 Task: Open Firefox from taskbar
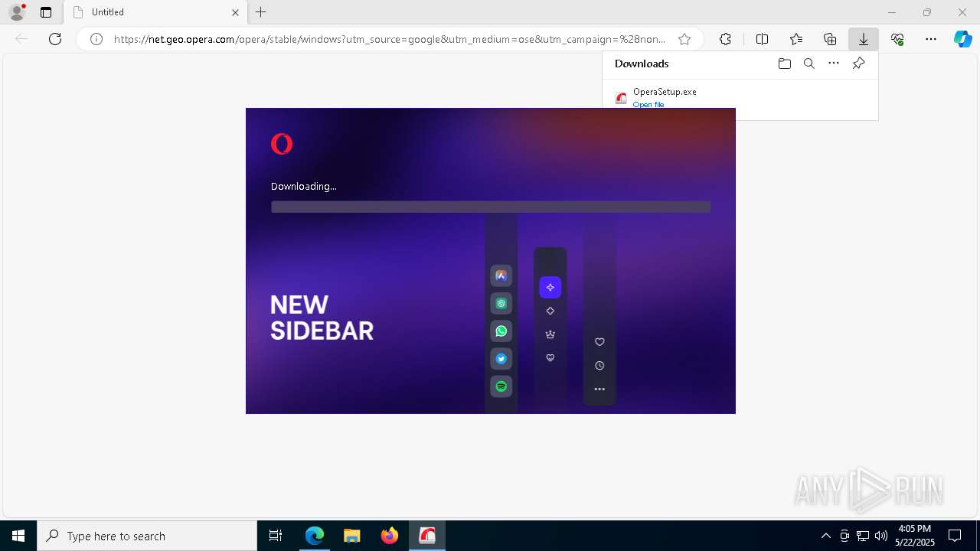[390, 536]
